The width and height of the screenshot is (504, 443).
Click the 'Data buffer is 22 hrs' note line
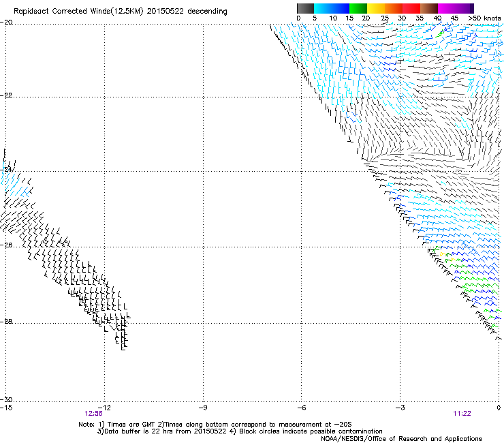click(240, 431)
